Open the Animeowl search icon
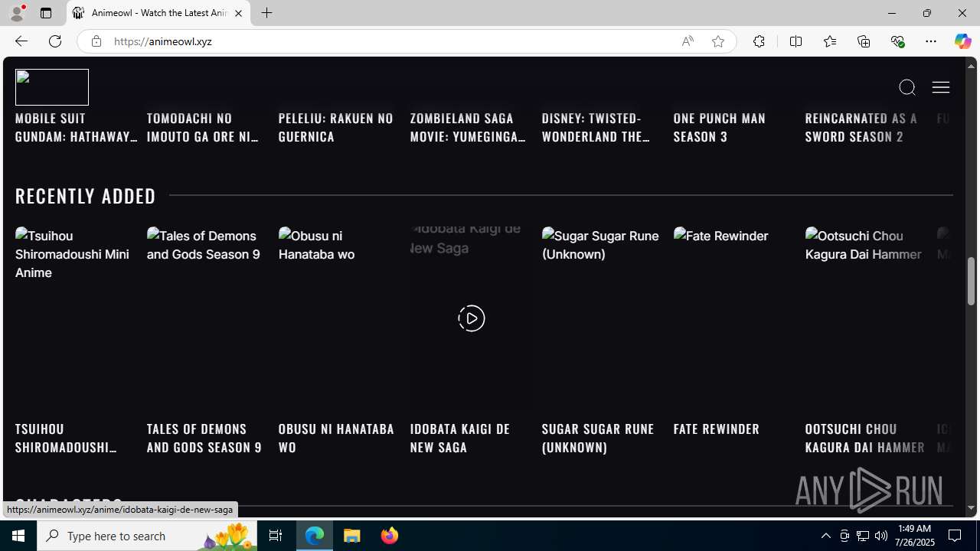980x551 pixels. (x=907, y=87)
